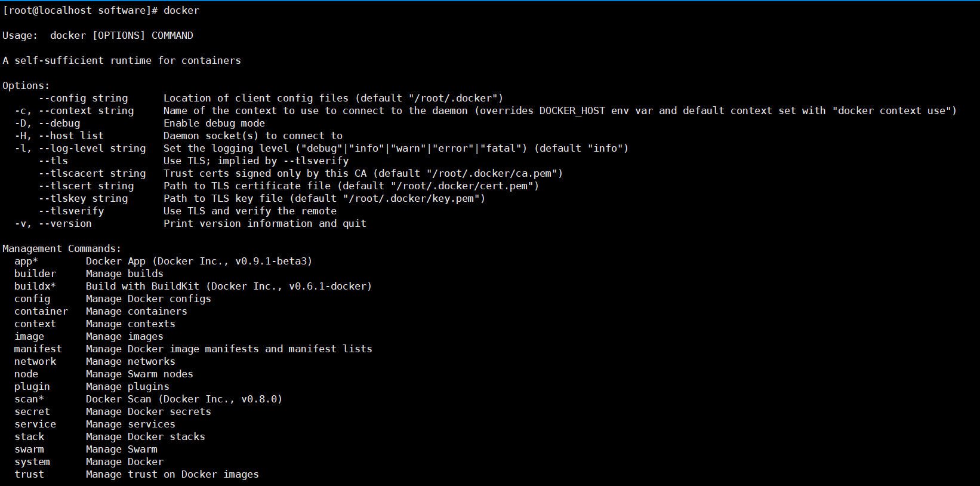Click the 'docker' command at the prompt
This screenshot has height=486, width=980.
pos(181,10)
